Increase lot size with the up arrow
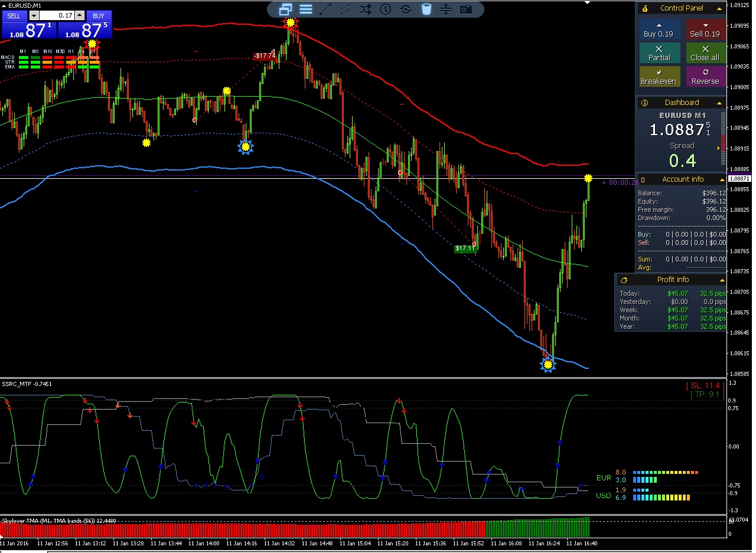756x553 pixels. coord(79,16)
